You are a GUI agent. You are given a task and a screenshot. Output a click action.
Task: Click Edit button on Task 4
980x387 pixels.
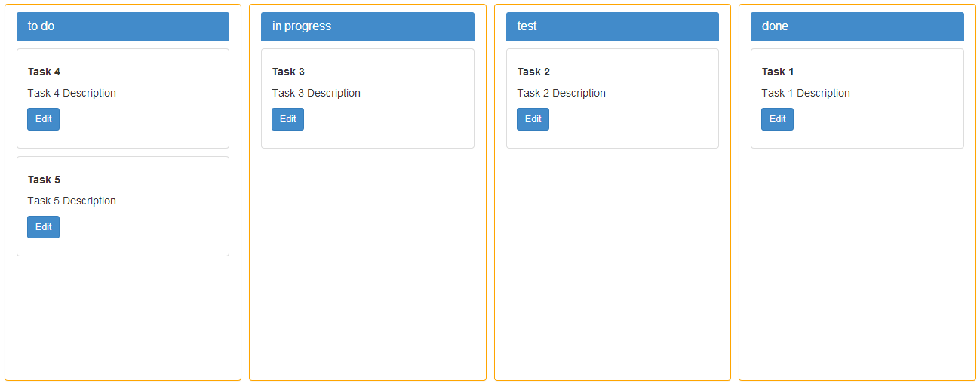(43, 119)
